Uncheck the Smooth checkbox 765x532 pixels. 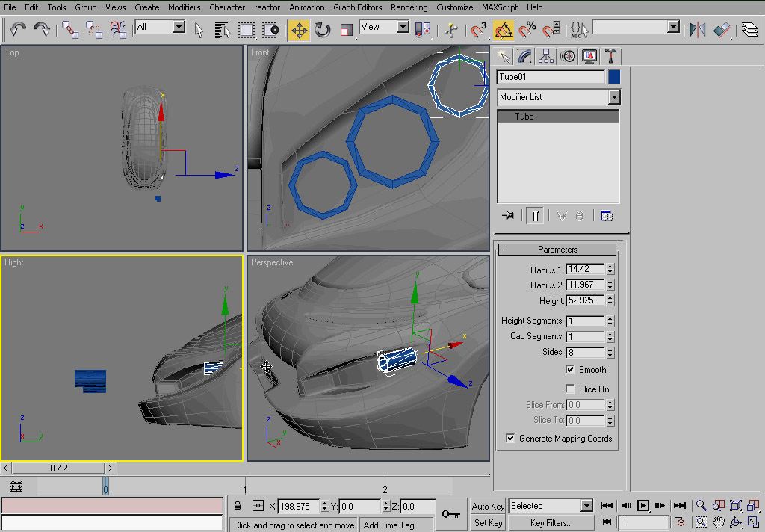[572, 370]
